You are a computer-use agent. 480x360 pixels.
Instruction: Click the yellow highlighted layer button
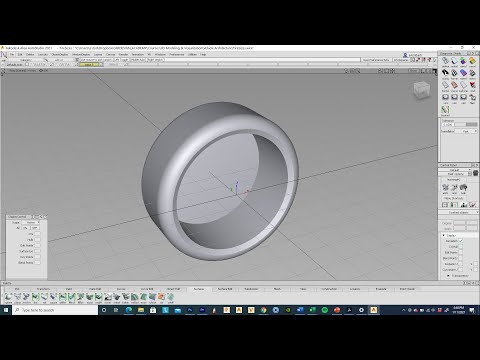89,65
